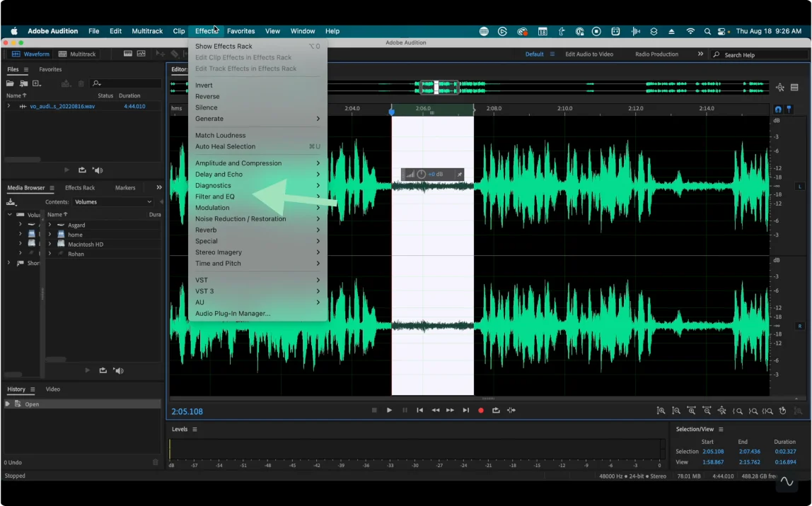Click Media Browser shortcut download icon
Image resolution: width=812 pixels, height=506 pixels.
pos(11,202)
